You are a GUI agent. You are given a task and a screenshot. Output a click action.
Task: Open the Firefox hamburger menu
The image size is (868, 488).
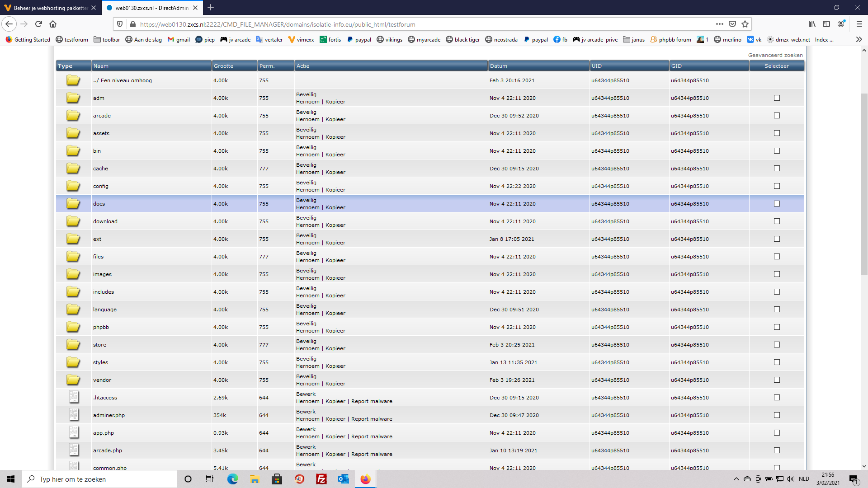click(x=859, y=24)
